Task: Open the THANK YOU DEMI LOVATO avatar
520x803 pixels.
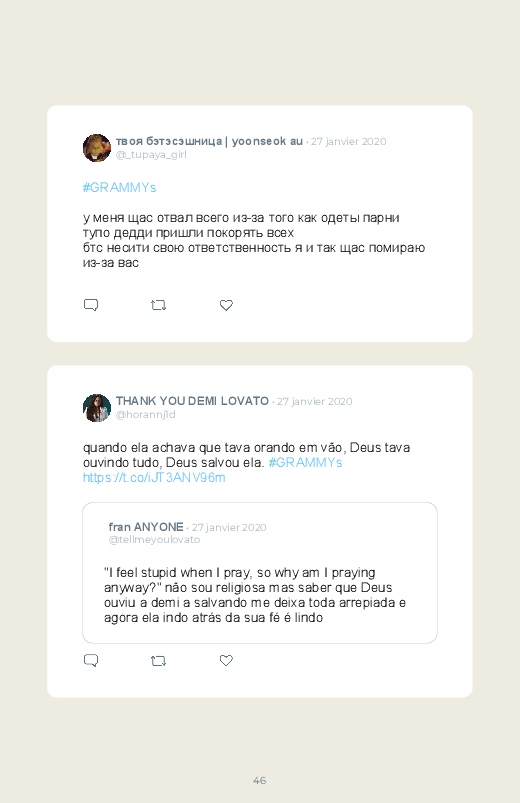Action: [97, 408]
